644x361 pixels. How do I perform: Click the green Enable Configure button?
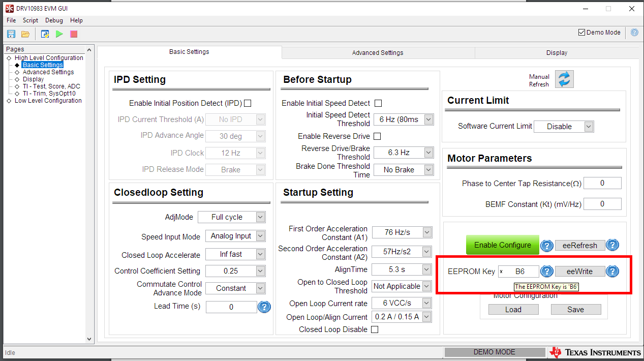point(502,245)
